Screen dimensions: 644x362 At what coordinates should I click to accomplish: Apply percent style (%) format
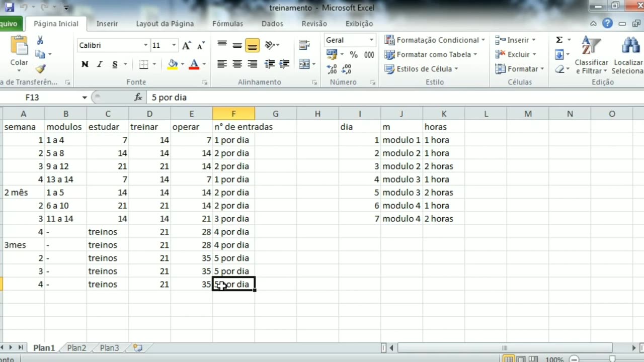click(x=354, y=54)
